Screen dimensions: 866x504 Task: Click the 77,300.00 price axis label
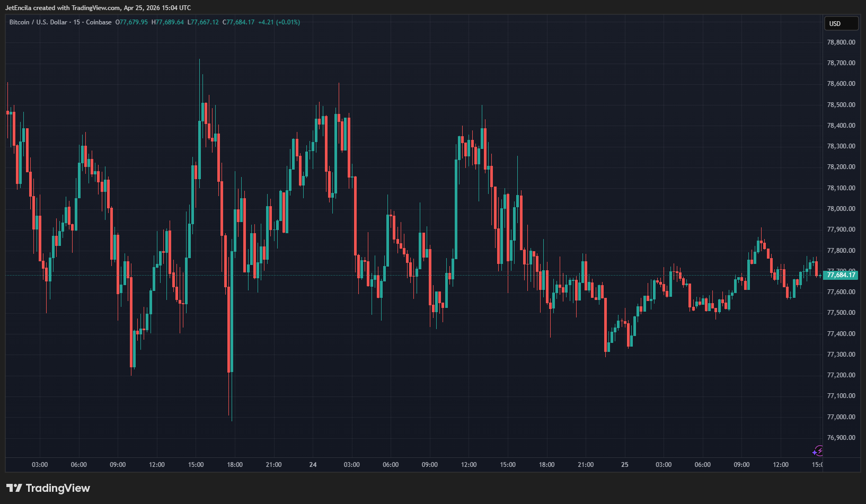pos(841,355)
